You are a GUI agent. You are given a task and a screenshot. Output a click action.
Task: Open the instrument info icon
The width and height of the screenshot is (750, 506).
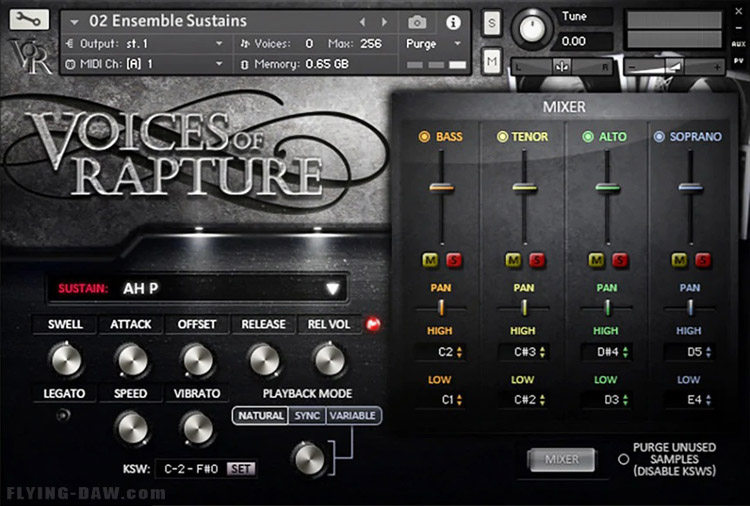[x=453, y=22]
